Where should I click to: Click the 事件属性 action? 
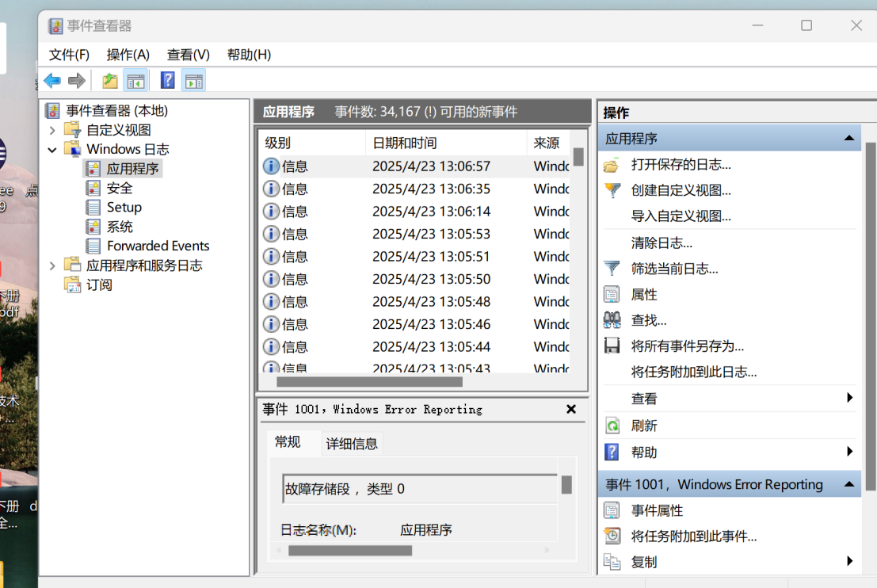coord(657,511)
